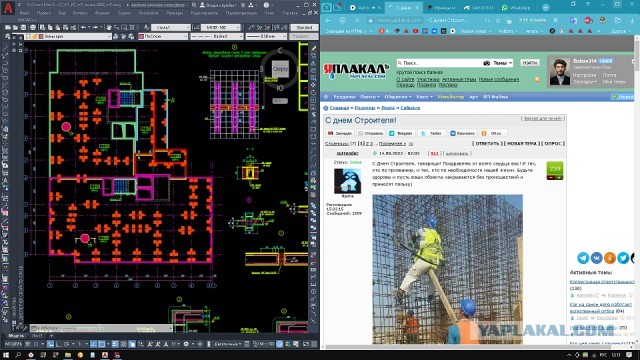This screenshot has width=640, height=360.
Task: Click AutoCAD help question mark icon
Action: 267,5
